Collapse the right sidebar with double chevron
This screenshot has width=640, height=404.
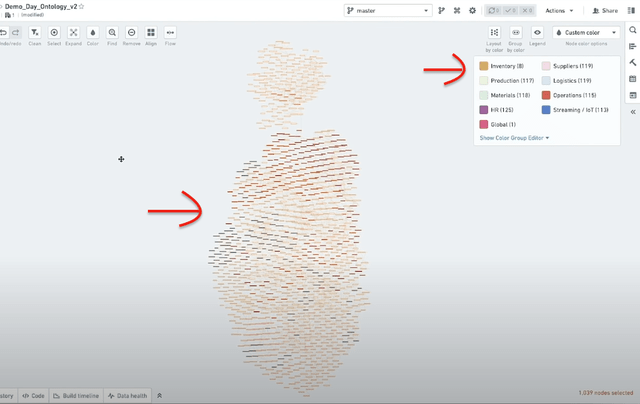coord(632,112)
